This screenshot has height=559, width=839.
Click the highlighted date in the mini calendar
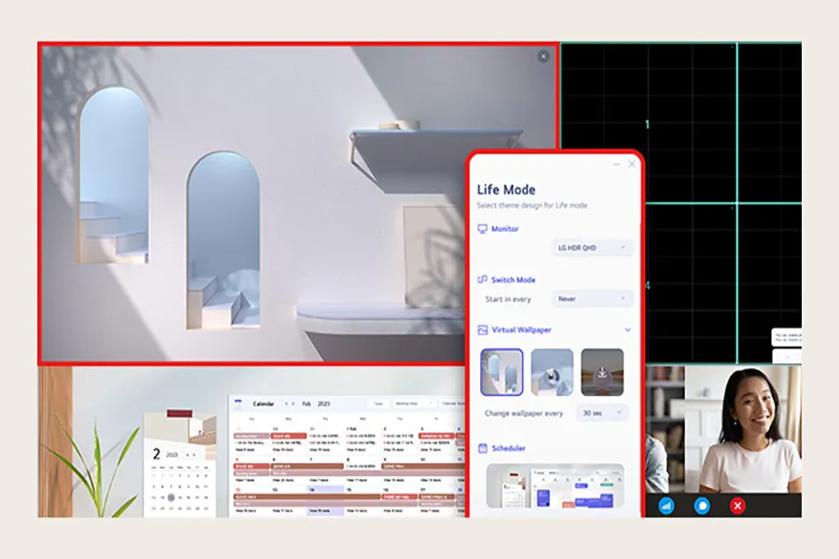pyautogui.click(x=171, y=497)
